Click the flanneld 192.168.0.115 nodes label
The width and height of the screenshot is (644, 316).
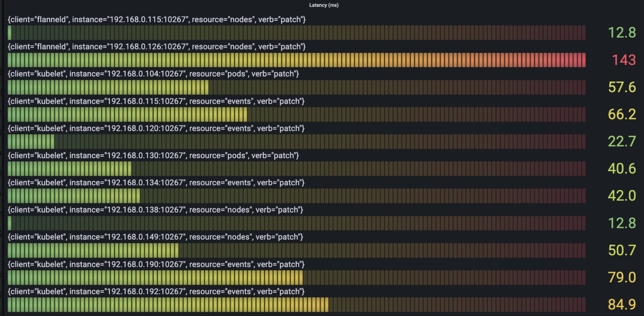156,19
